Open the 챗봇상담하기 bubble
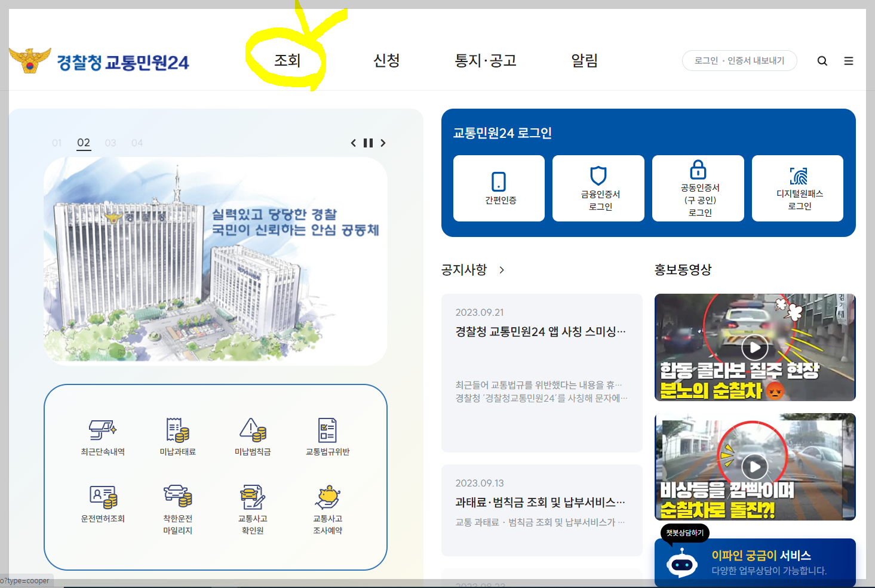Image resolution: width=875 pixels, height=588 pixels. (685, 532)
